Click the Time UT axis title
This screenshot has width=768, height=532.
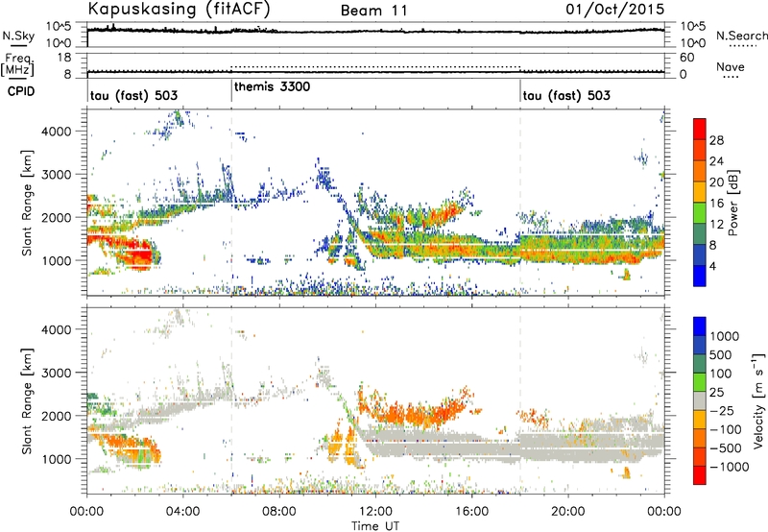[x=375, y=526]
